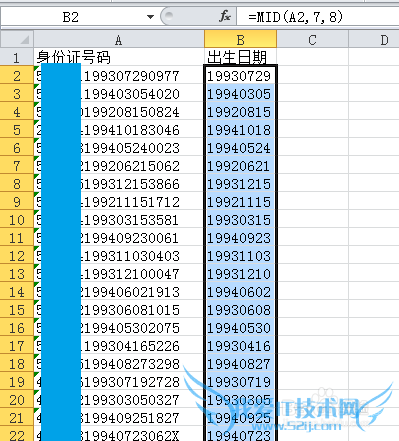
Task: Click cell with value 19930608
Action: 240,309
